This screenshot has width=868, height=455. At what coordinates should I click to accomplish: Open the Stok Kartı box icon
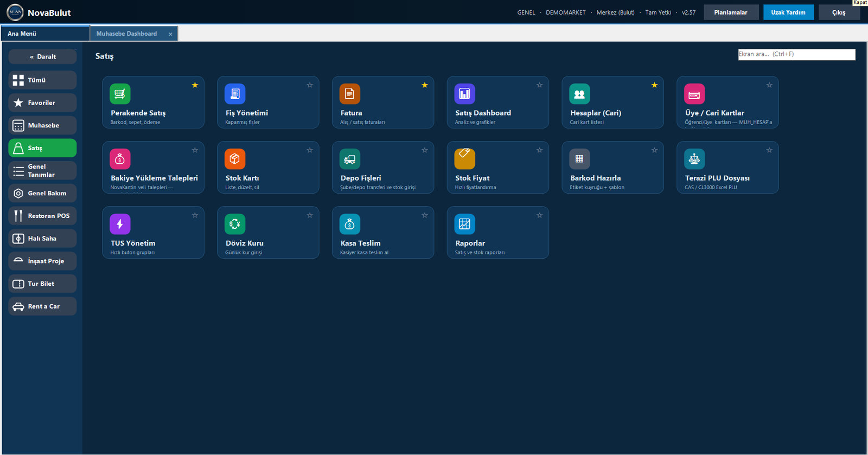coord(235,159)
